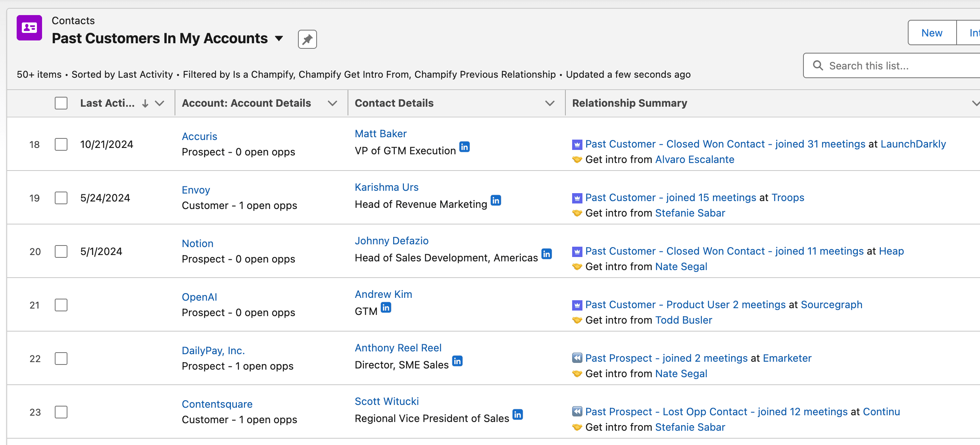Click the crown icon in Accuris row

pos(577,144)
